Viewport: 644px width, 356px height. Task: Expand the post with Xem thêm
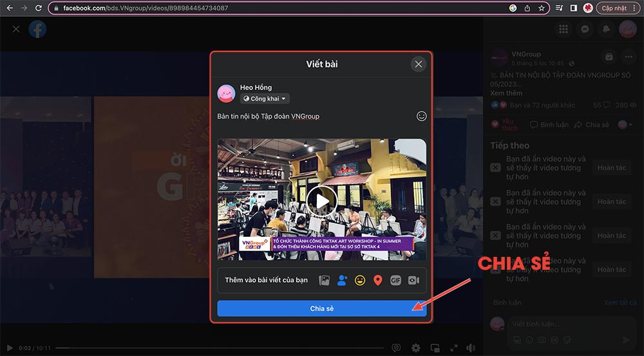pos(506,93)
